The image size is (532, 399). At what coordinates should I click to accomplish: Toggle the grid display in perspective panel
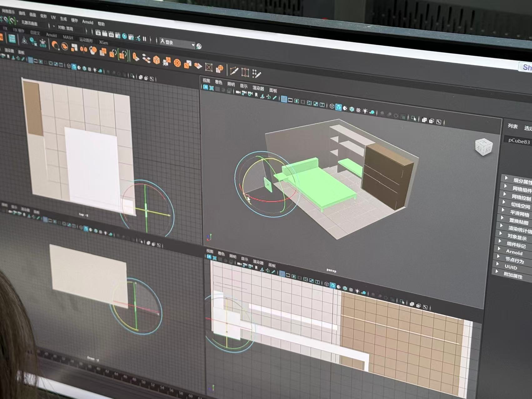284,99
